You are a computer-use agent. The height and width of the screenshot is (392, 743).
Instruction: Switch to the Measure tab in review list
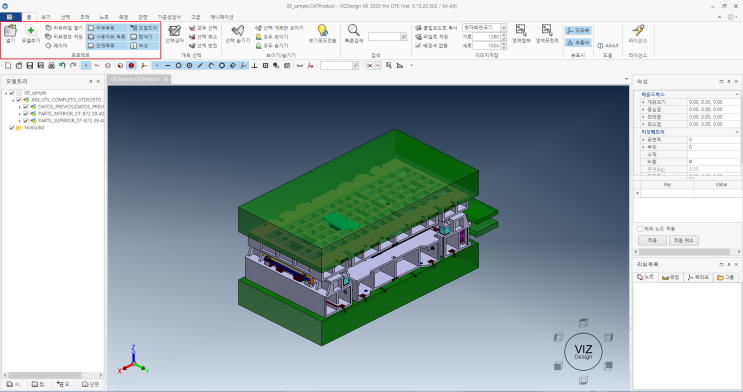point(671,277)
